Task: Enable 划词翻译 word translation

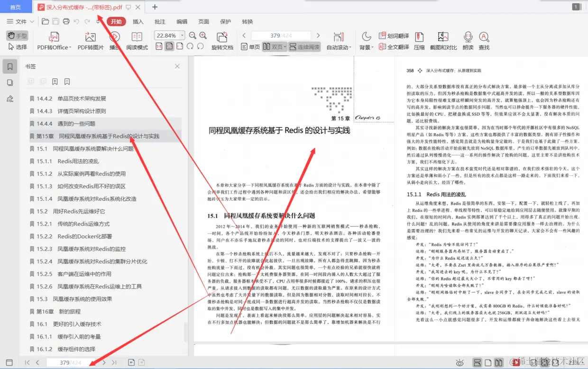Action: click(x=394, y=36)
